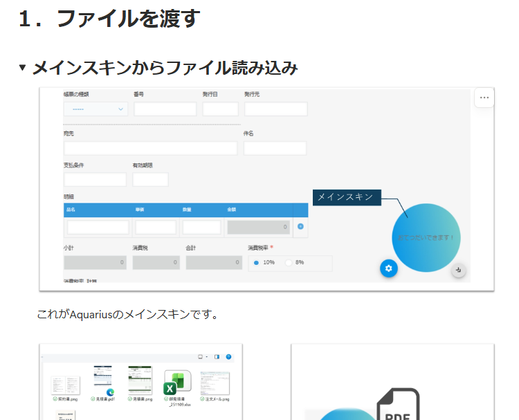Click the 消費税 tax amount field
The height and width of the screenshot is (420, 519).
[156, 262]
